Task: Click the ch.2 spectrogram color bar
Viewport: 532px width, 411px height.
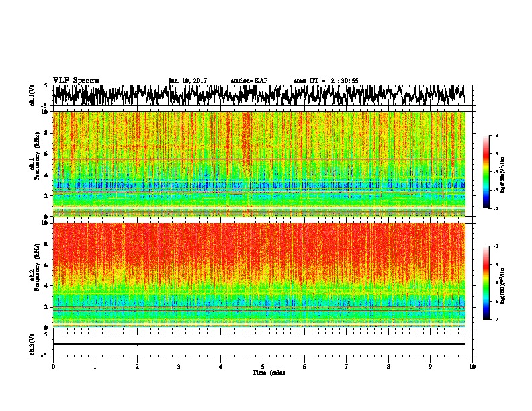Action: (x=486, y=283)
